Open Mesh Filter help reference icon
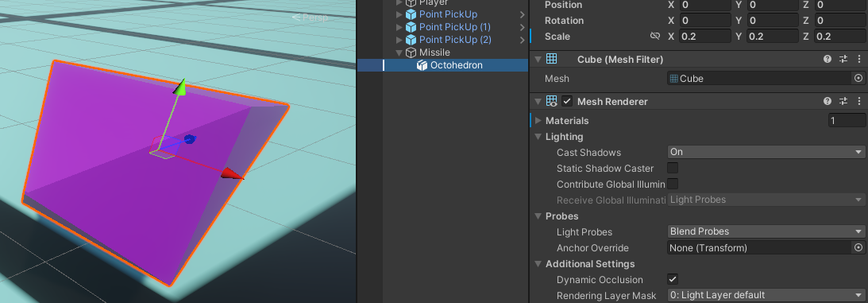Screen dimensions: 868x303 827,60
